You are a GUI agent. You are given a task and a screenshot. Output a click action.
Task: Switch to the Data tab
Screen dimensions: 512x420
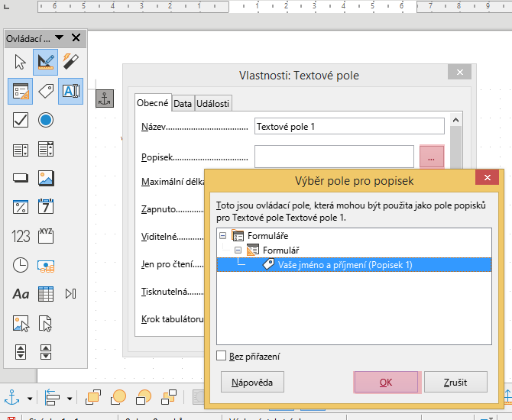pyautogui.click(x=183, y=104)
